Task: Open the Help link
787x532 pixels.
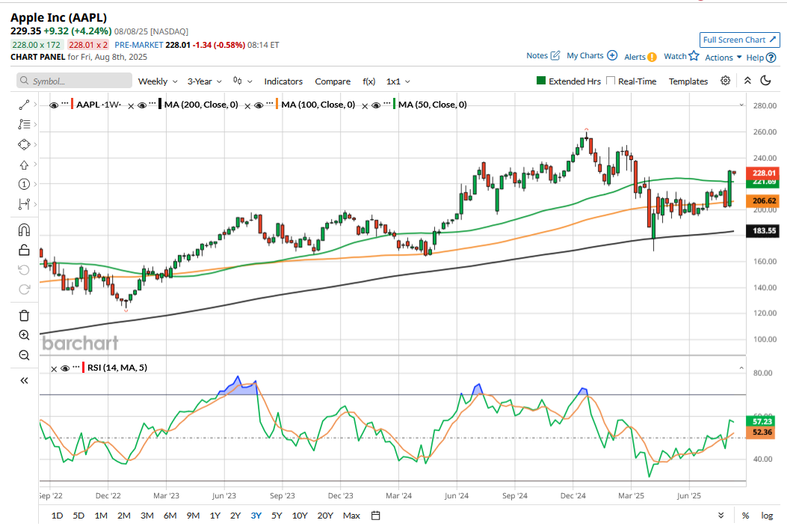Action: point(761,58)
